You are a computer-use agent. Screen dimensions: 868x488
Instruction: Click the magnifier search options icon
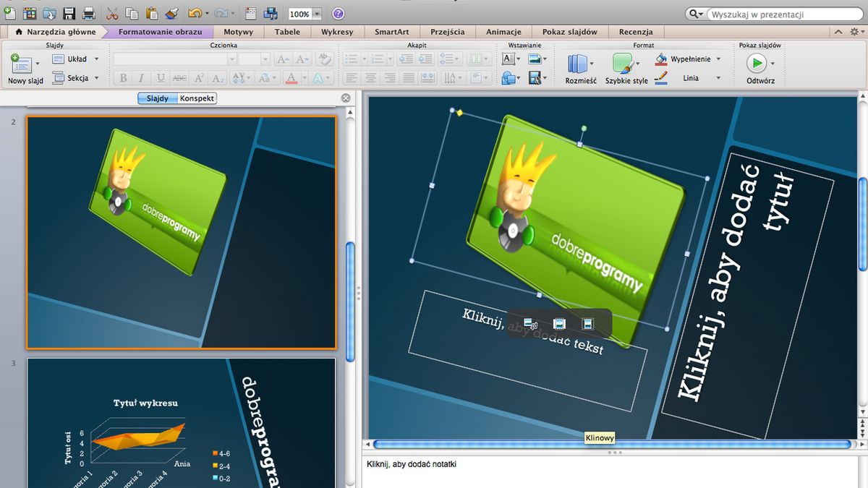[695, 14]
